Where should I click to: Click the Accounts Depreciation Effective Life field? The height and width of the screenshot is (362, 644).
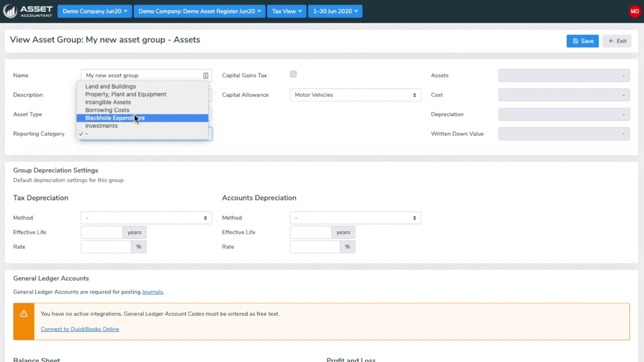pyautogui.click(x=310, y=232)
